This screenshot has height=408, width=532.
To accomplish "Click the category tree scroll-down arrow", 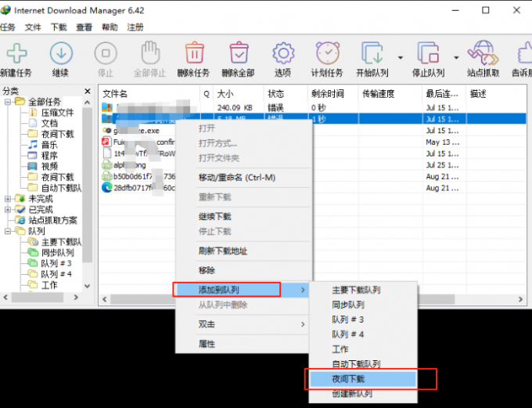I will pos(87,286).
